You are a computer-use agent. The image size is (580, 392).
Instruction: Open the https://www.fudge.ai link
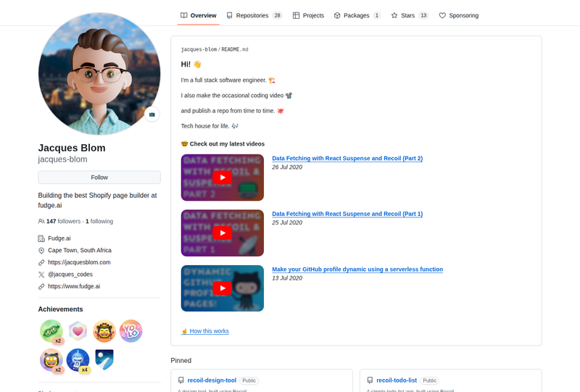[74, 286]
